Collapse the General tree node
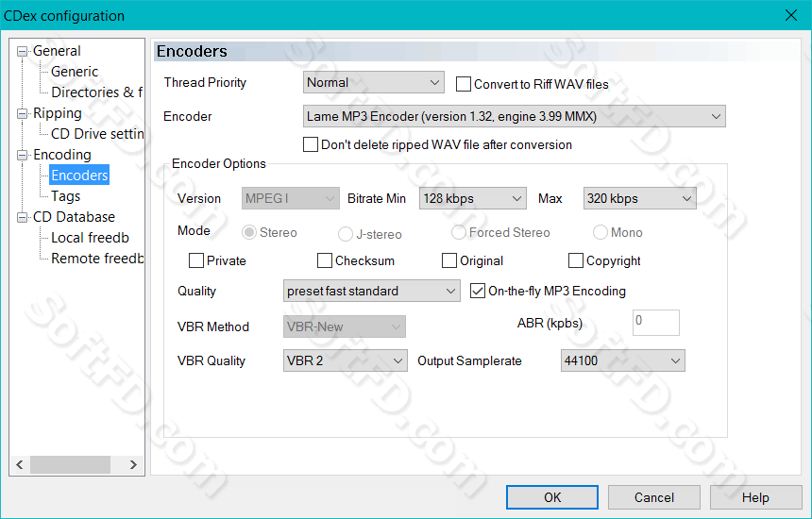This screenshot has width=812, height=519. pos(22,51)
